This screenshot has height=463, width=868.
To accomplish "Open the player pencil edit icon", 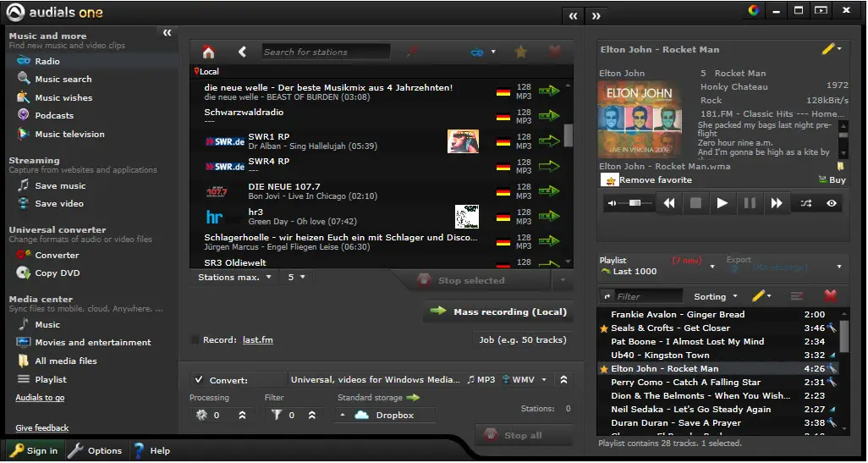I will 828,49.
